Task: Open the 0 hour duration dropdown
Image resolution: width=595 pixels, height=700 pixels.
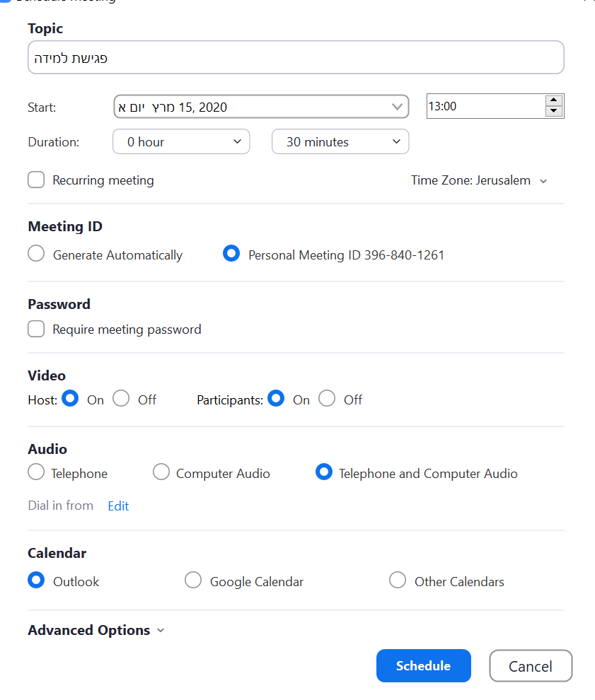Action: pos(181,141)
